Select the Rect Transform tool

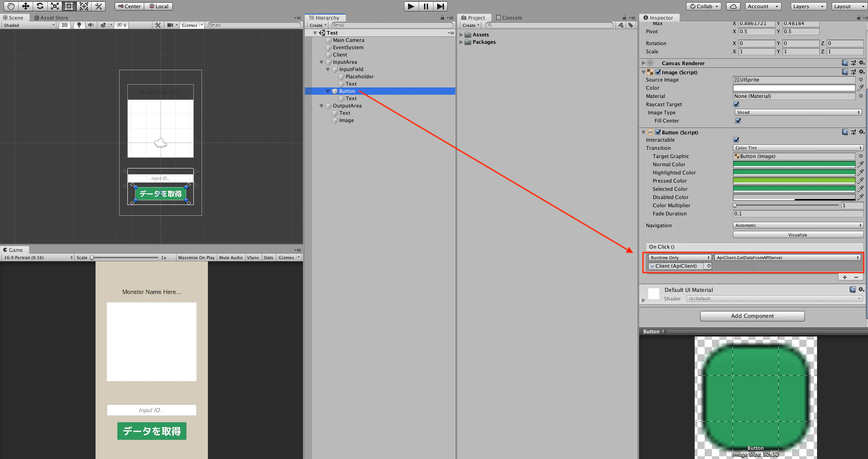tap(69, 6)
